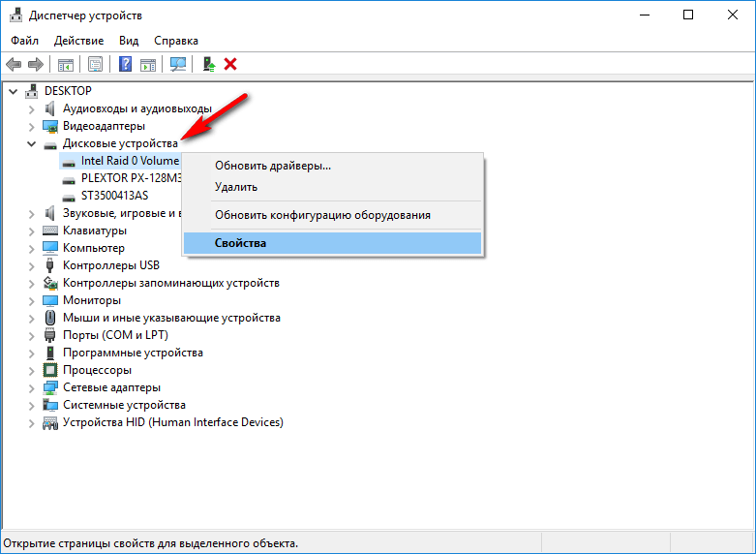Expand Программные устройства category

pos(31,354)
